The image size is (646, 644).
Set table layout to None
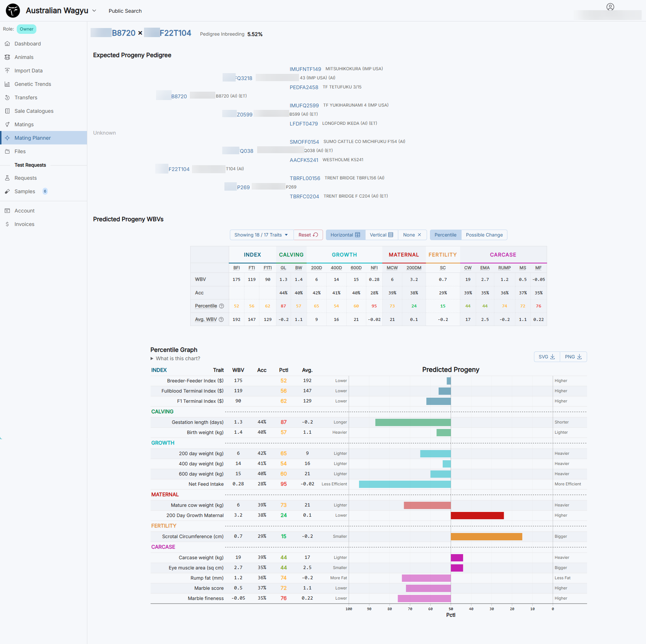pyautogui.click(x=412, y=235)
